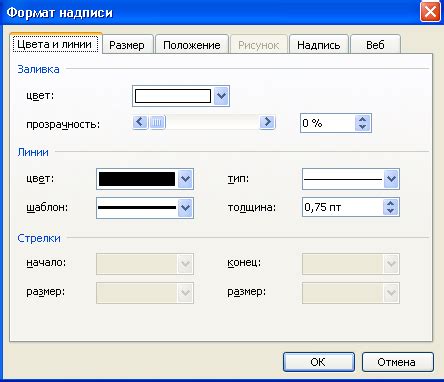Click the шаблон pattern preview line
This screenshot has height=382, width=444.
137,208
